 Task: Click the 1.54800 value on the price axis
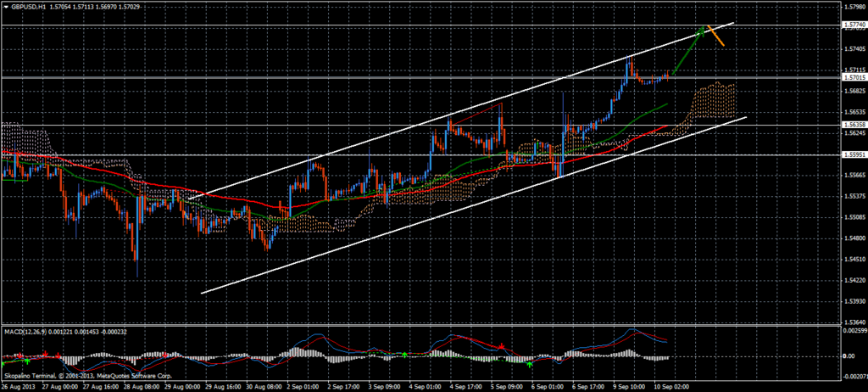pyautogui.click(x=854, y=238)
